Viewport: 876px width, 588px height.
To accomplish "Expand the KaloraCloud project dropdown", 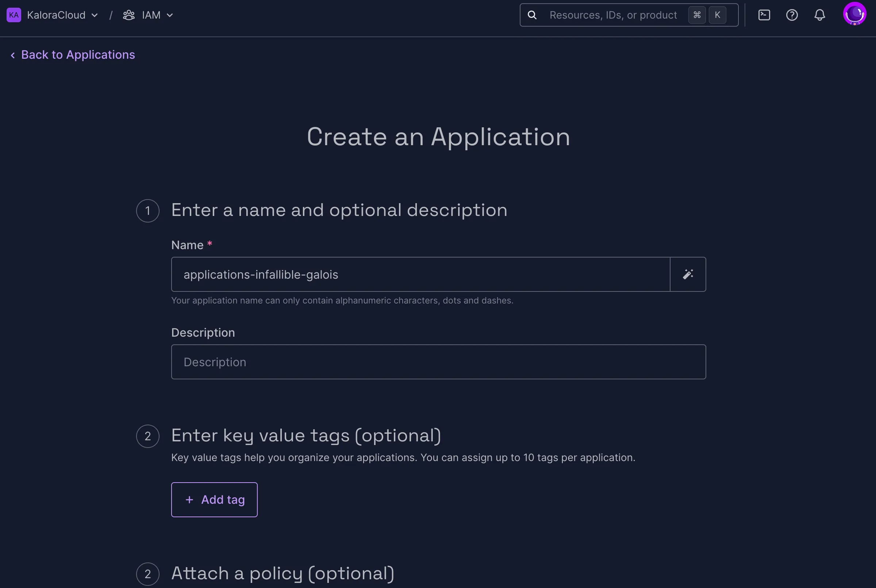I will tap(95, 15).
